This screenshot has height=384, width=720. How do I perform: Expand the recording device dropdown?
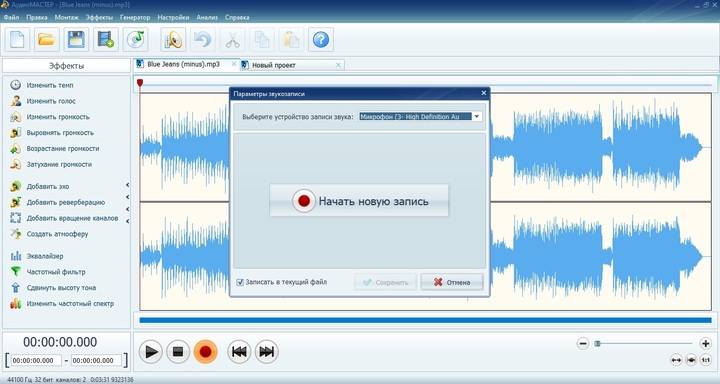(477, 117)
